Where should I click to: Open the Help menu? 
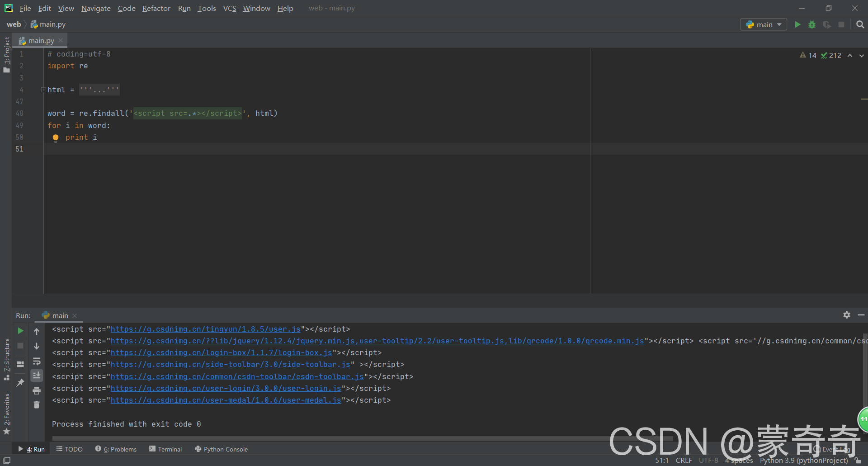pos(285,8)
